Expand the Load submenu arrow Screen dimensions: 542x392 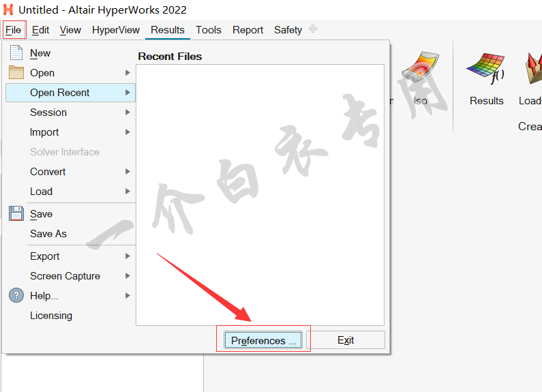[127, 191]
